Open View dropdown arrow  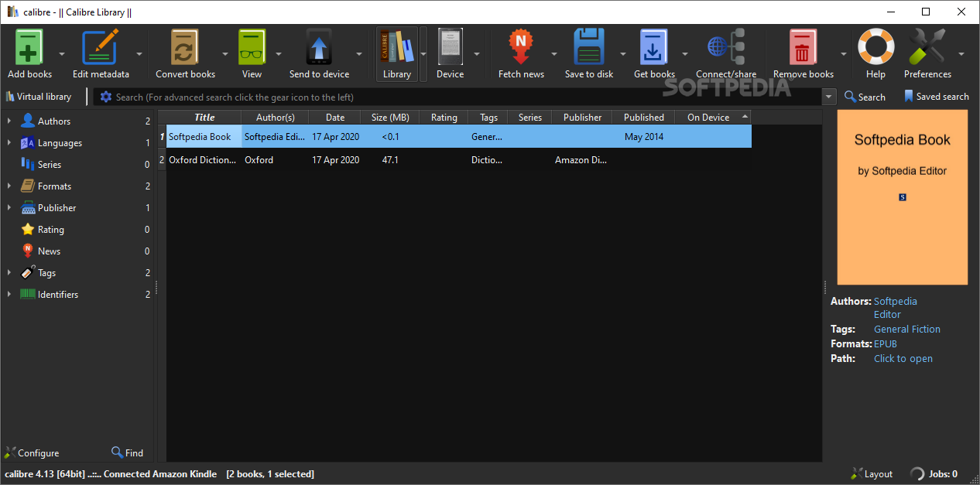[x=277, y=54]
